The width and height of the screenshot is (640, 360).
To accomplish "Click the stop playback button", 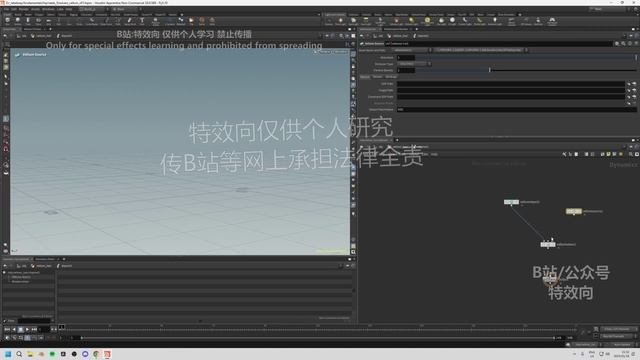I will coord(20,329).
